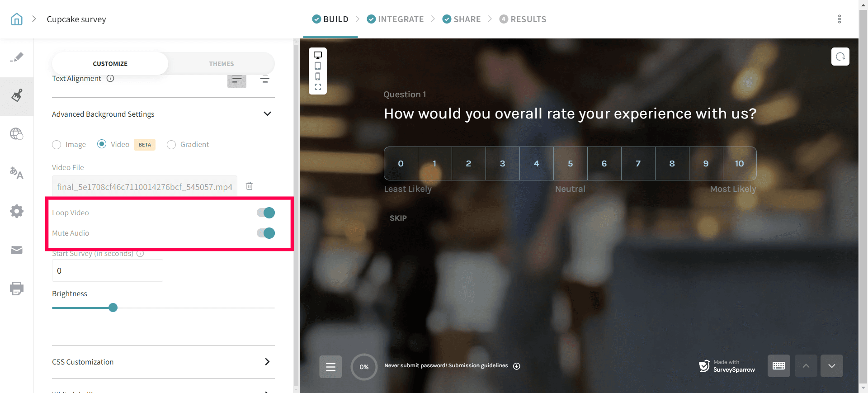
Task: Open settings gear in left sidebar
Action: [x=17, y=211]
